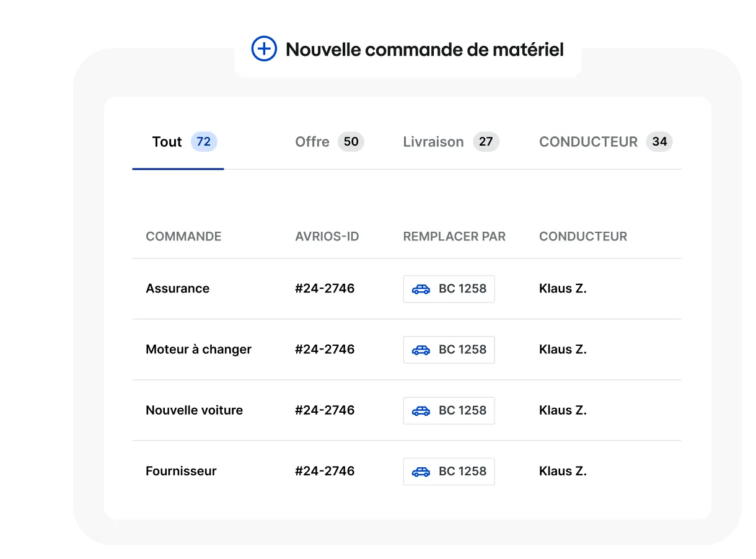Click the 72 count badge
The image size is (756, 559).
[x=204, y=142]
